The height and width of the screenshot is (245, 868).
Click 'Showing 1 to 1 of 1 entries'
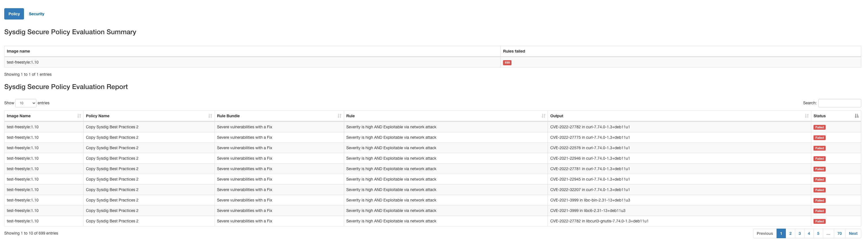click(x=28, y=74)
